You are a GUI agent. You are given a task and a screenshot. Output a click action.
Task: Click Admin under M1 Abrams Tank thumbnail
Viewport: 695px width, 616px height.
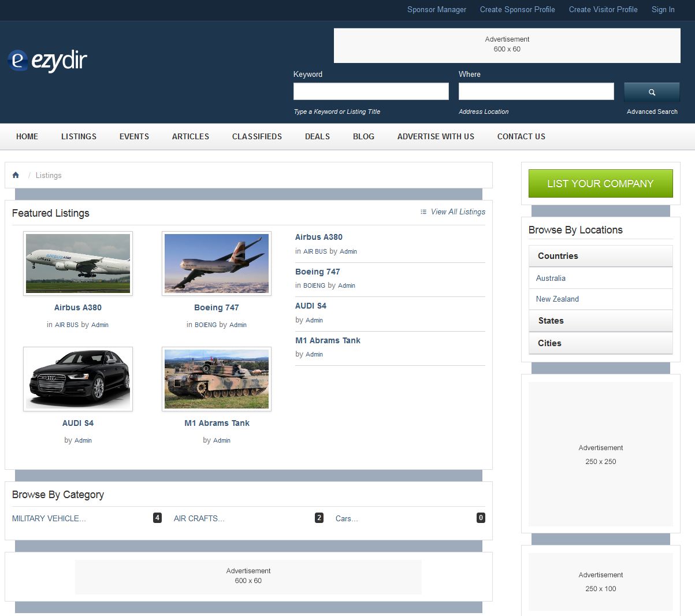pos(222,440)
